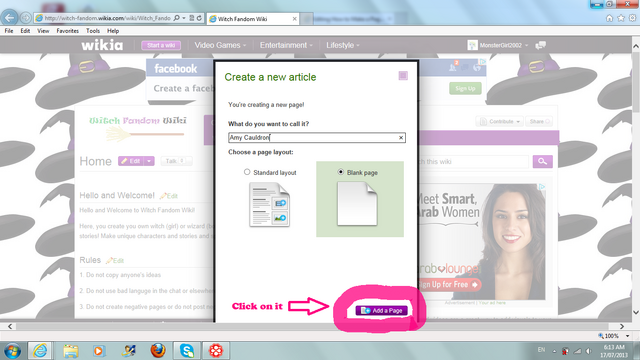The width and height of the screenshot is (640, 360).
Task: Click the volume speaker tray icon
Action: (x=589, y=351)
